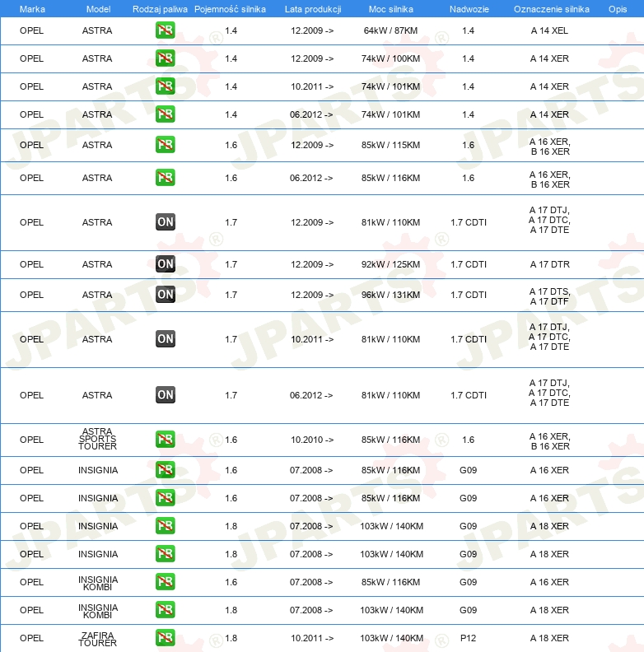Viewport: 644px width, 652px height.
Task: Click the Rodzaj paliwa column header
Action: (x=160, y=9)
